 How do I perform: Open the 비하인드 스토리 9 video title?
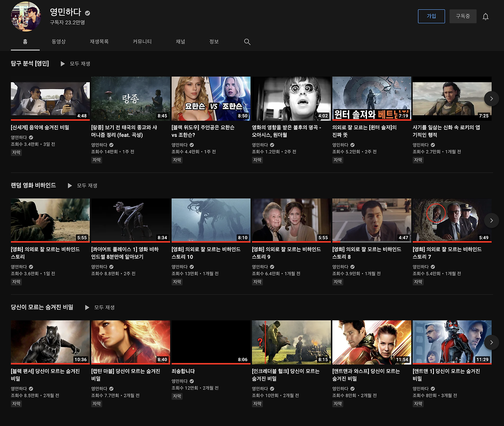point(287,253)
